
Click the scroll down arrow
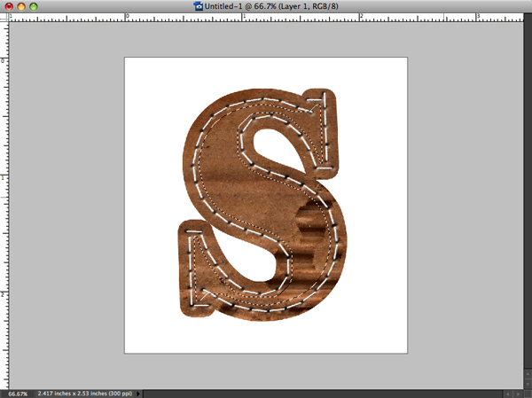click(526, 383)
